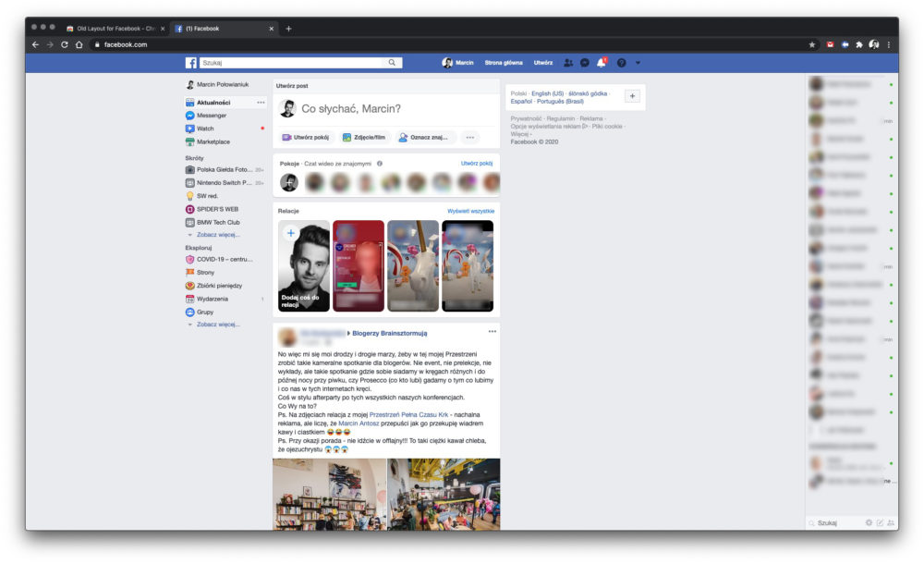The image size is (924, 564).
Task: Open the Messenger icon in top bar
Action: point(585,63)
